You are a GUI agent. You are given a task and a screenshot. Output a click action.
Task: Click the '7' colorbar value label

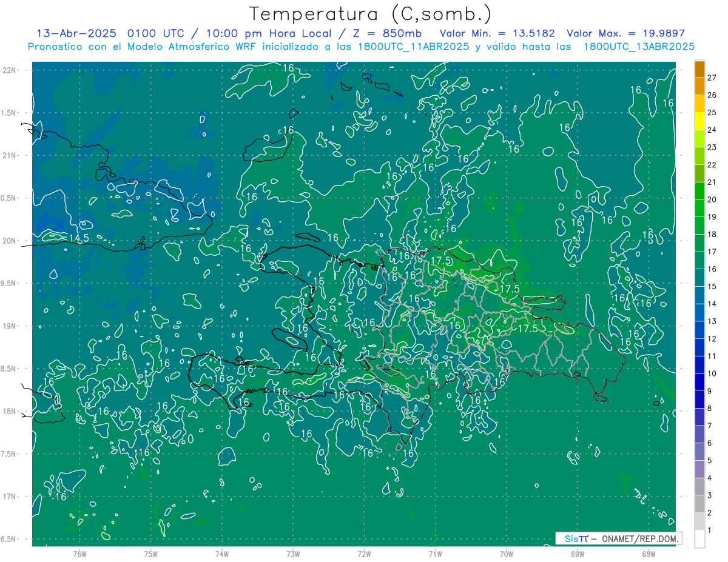pyautogui.click(x=710, y=426)
